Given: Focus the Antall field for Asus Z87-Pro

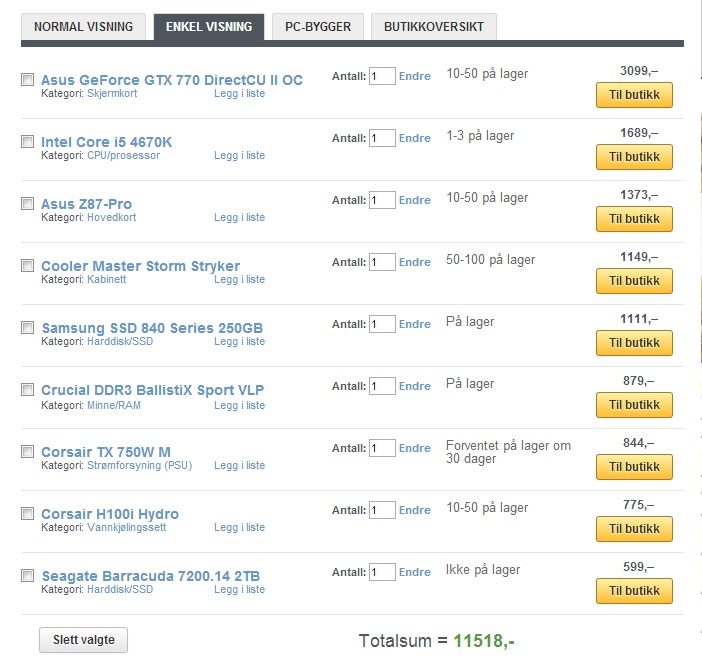Looking at the screenshot, I should 382,200.
